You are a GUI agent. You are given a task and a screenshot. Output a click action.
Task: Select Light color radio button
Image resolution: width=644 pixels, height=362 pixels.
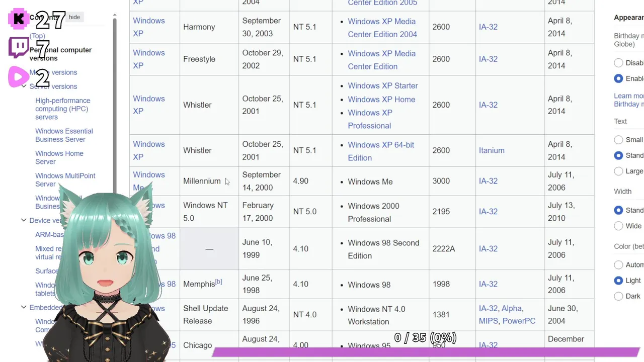pyautogui.click(x=618, y=281)
